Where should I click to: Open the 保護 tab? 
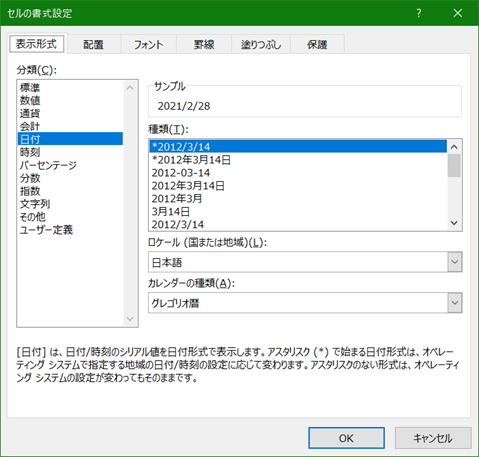point(317,45)
